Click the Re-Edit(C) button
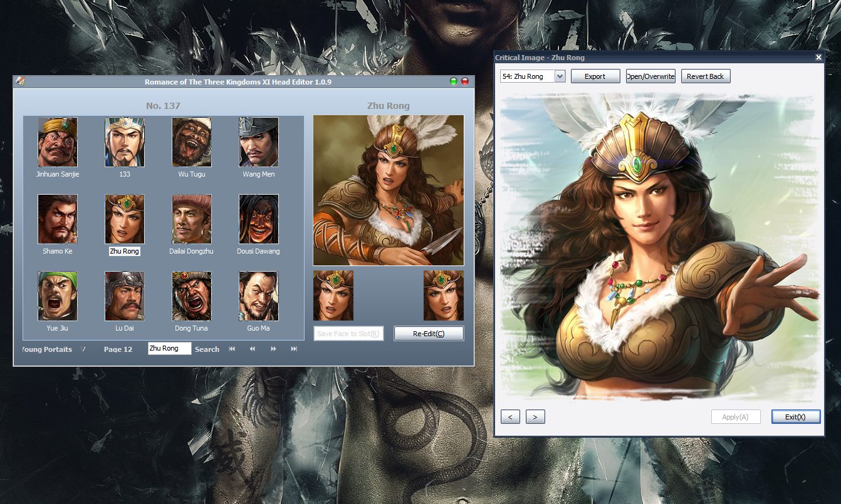 tap(429, 334)
